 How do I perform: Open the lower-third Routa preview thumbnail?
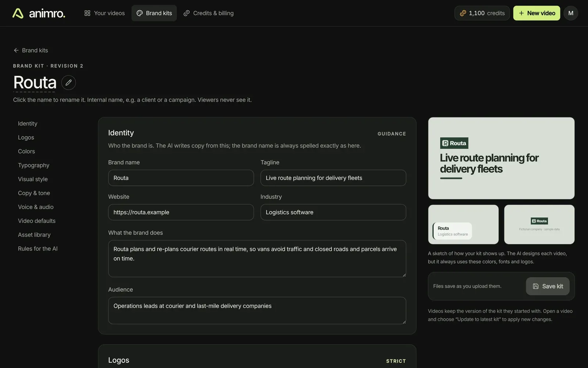coord(463,224)
